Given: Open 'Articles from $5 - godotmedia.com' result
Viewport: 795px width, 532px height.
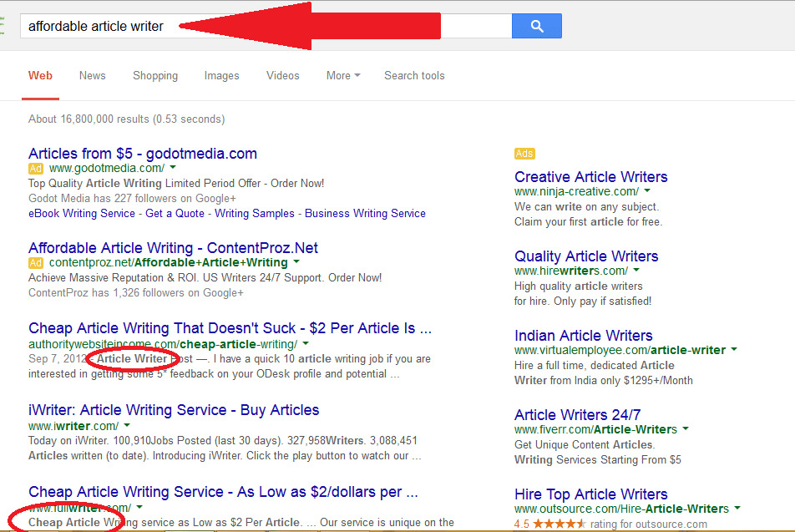Looking at the screenshot, I should (143, 153).
